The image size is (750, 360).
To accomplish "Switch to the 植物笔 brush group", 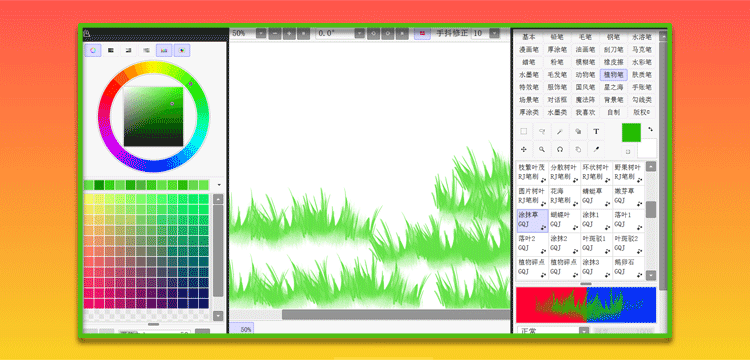I will pyautogui.click(x=613, y=75).
